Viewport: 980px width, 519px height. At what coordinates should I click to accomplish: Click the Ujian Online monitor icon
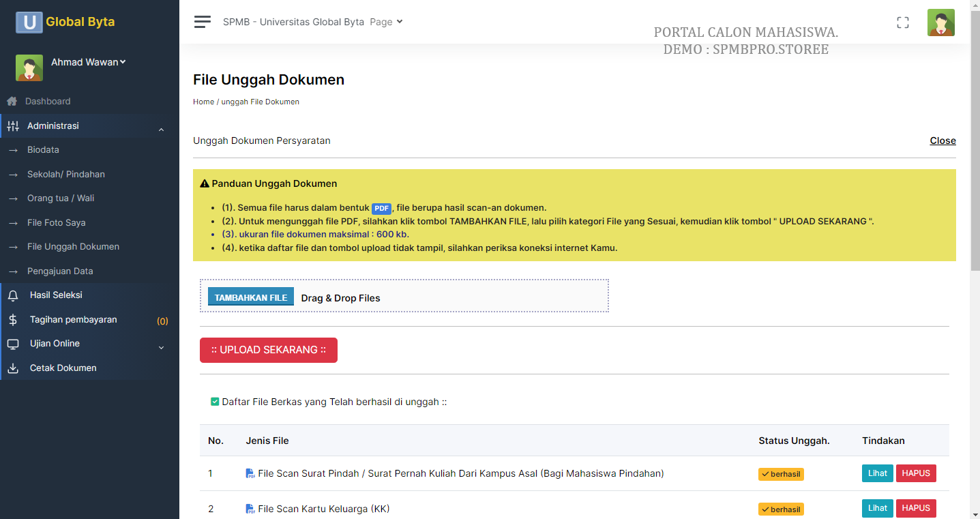(13, 344)
